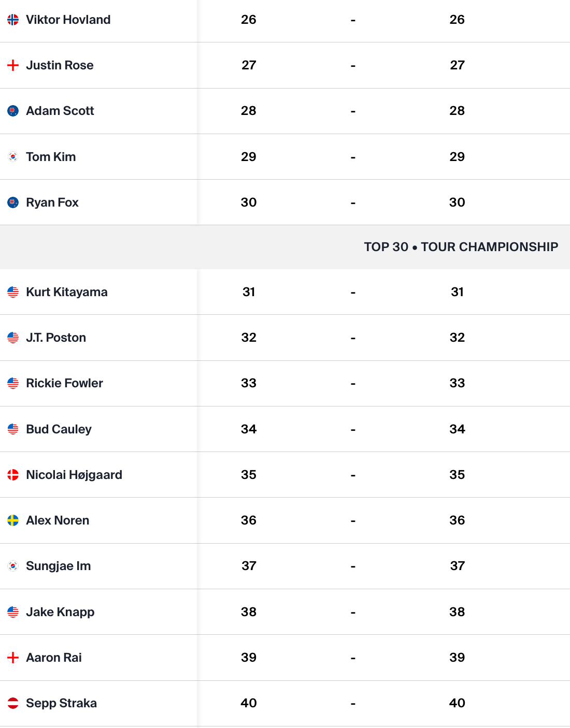Click the USA flag by Kurt Kitayama
570x728 pixels.
[13, 292]
